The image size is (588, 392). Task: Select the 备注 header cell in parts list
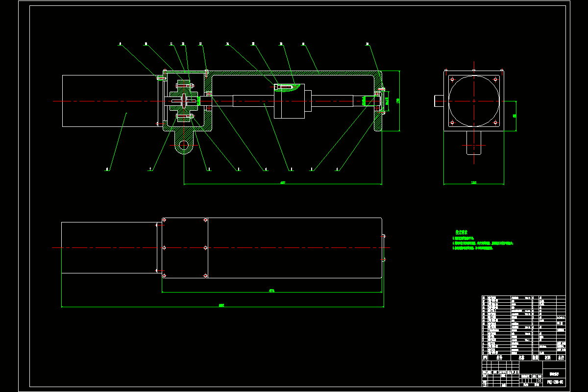[x=561, y=358]
